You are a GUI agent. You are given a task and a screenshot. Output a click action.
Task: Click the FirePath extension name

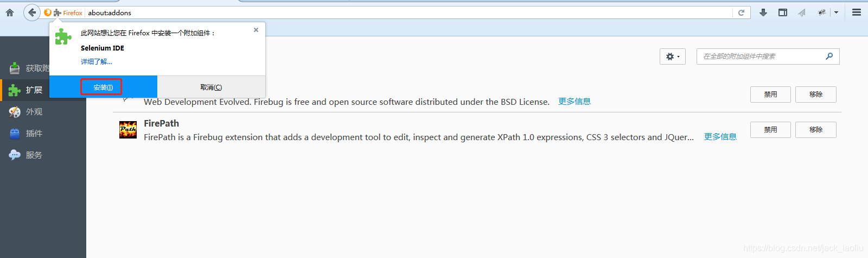(x=161, y=123)
